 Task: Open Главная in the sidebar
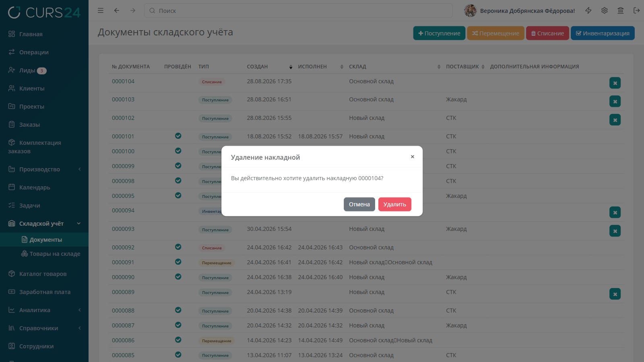pos(44,34)
